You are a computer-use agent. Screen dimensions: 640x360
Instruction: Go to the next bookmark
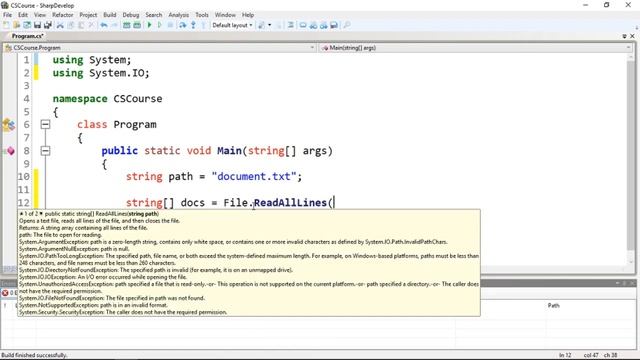pos(324,25)
